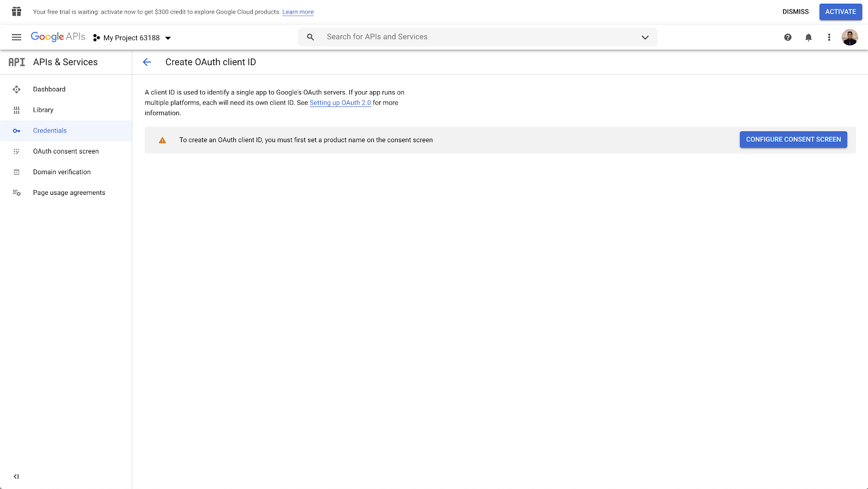Open the Setting up OAuth 2.0 link

(x=340, y=103)
